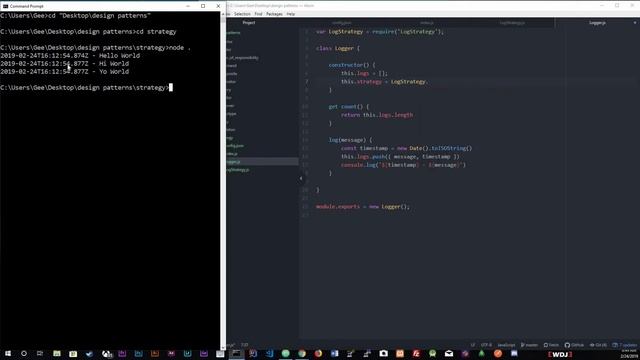
Task: Close the Logger.js tab with its X
Action: (635, 23)
